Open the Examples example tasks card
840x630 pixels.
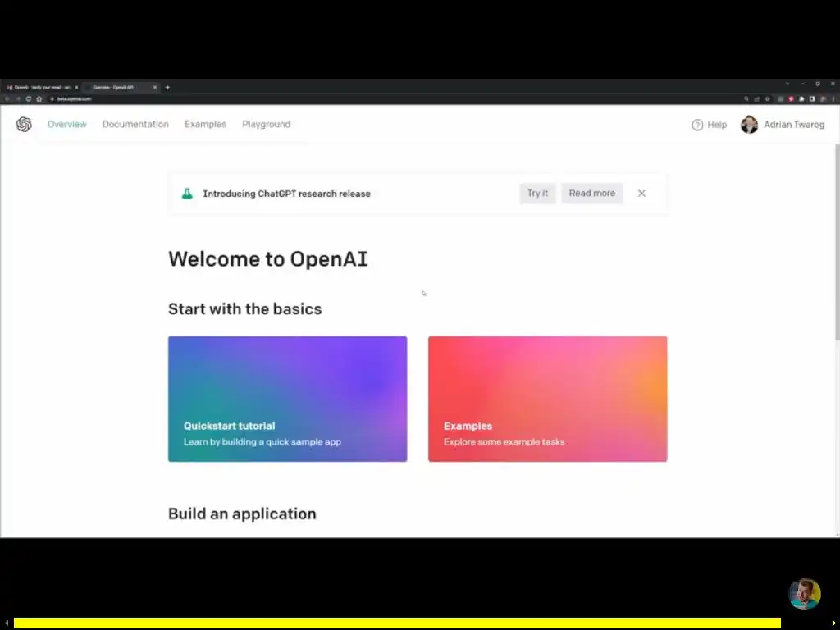[x=547, y=399]
